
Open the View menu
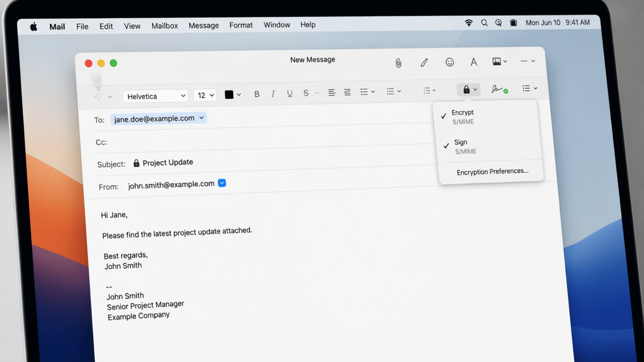[132, 26]
